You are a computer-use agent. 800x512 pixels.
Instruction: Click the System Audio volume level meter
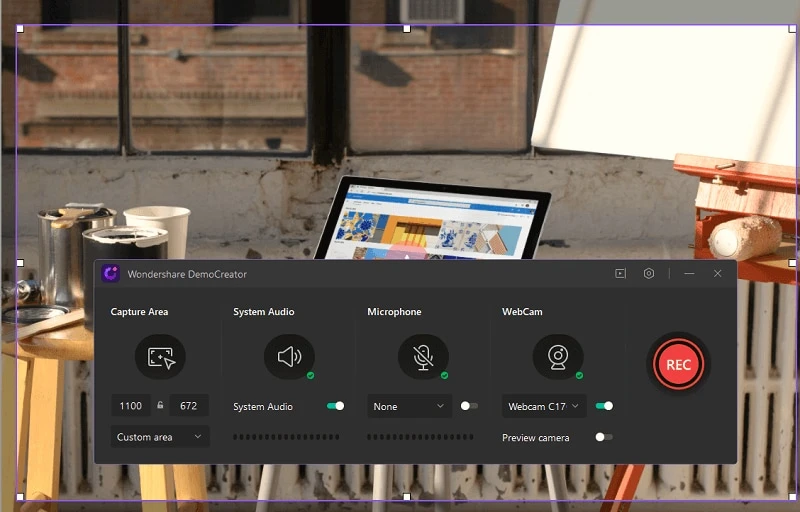[x=286, y=437]
